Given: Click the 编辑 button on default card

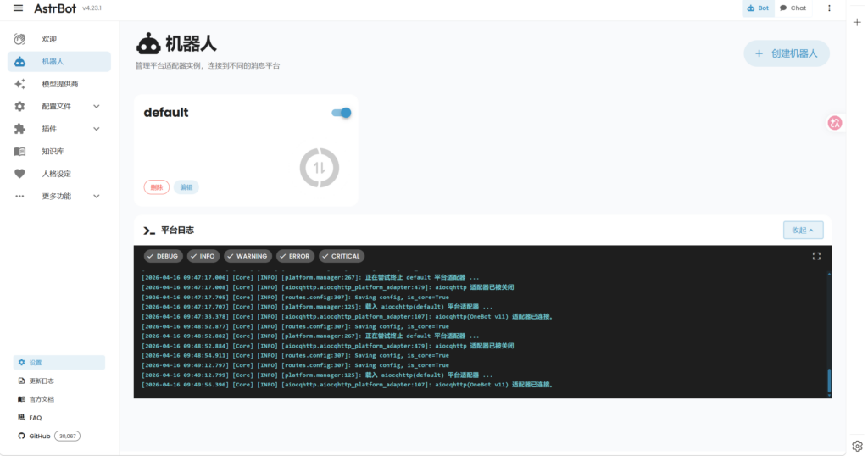Looking at the screenshot, I should coord(186,187).
